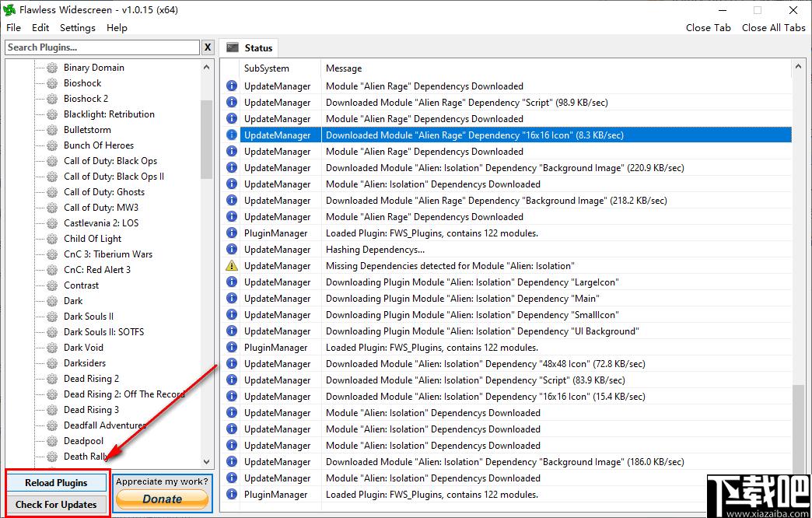812x518 pixels.
Task: Click the status log scroll up arrow
Action: coord(797,66)
